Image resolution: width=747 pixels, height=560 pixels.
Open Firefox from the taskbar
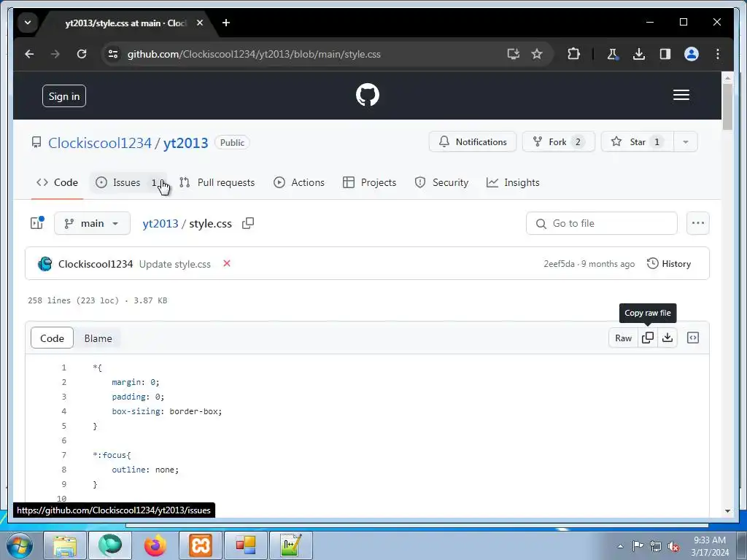[155, 545]
